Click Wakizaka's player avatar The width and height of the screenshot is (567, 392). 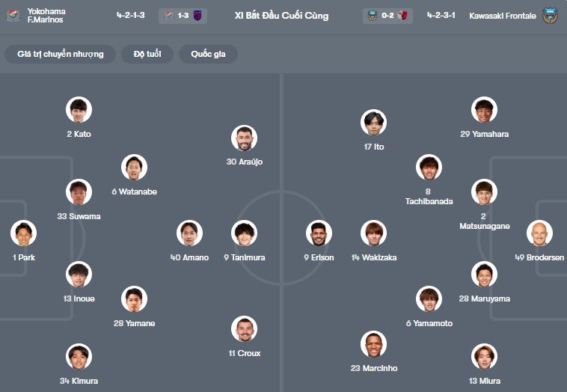point(373,233)
